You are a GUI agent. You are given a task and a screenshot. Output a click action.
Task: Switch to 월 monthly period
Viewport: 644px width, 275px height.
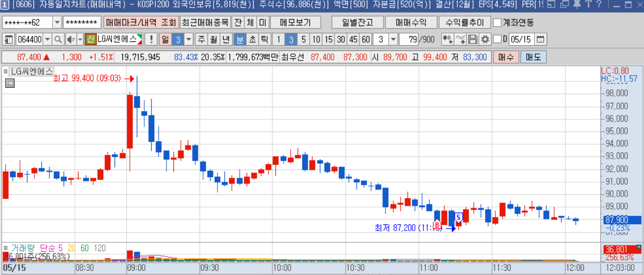click(x=214, y=40)
